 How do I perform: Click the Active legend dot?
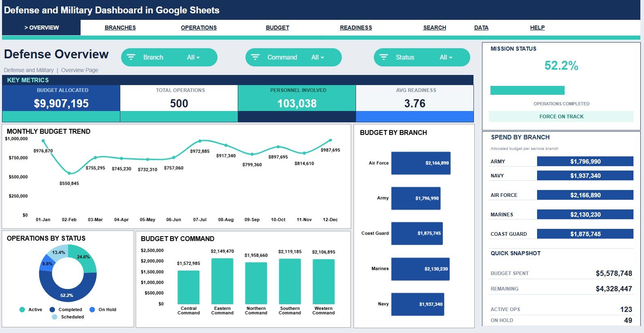[22, 310]
